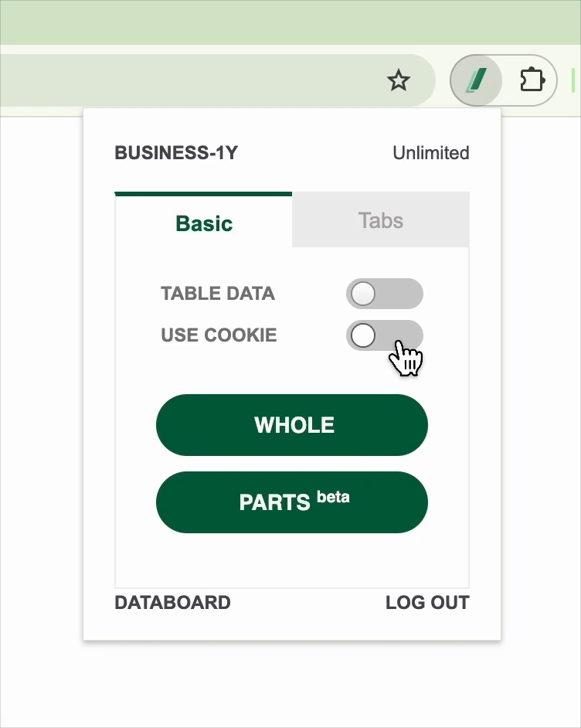
Task: Bookmark this page with the star icon
Action: 399,80
